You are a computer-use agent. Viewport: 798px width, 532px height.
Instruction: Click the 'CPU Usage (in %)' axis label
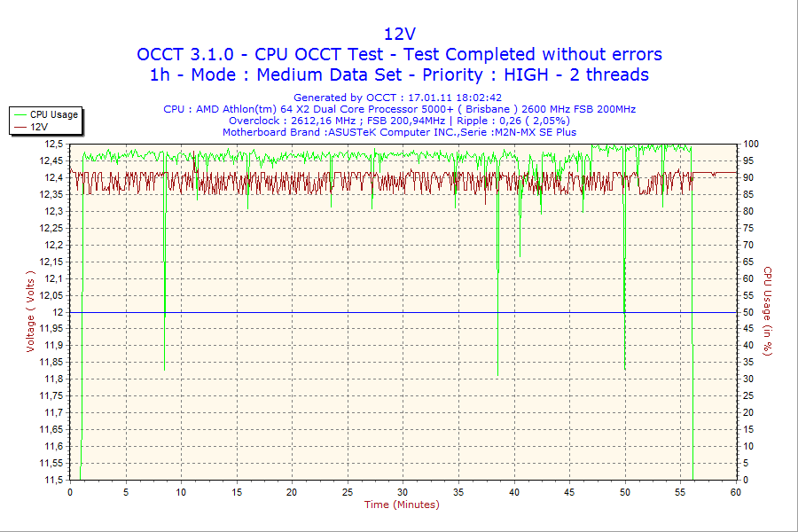768,311
